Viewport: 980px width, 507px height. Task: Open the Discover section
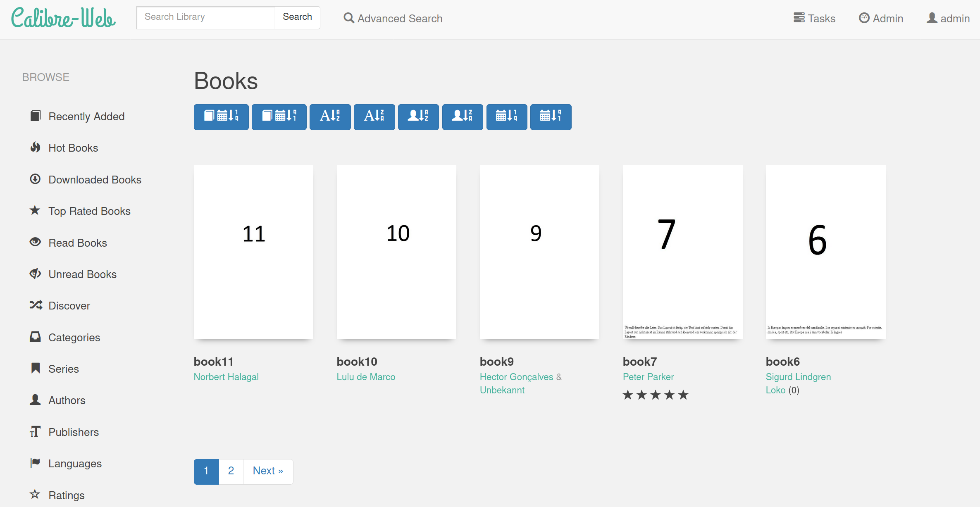coord(69,306)
